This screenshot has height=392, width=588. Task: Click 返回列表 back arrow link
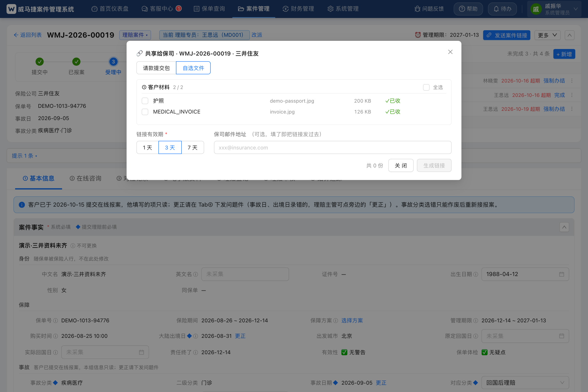tap(28, 35)
